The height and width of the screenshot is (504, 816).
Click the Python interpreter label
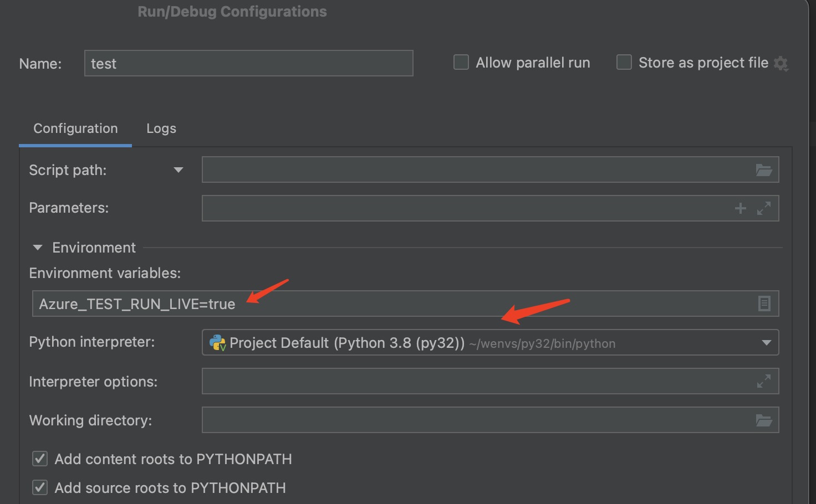click(91, 342)
